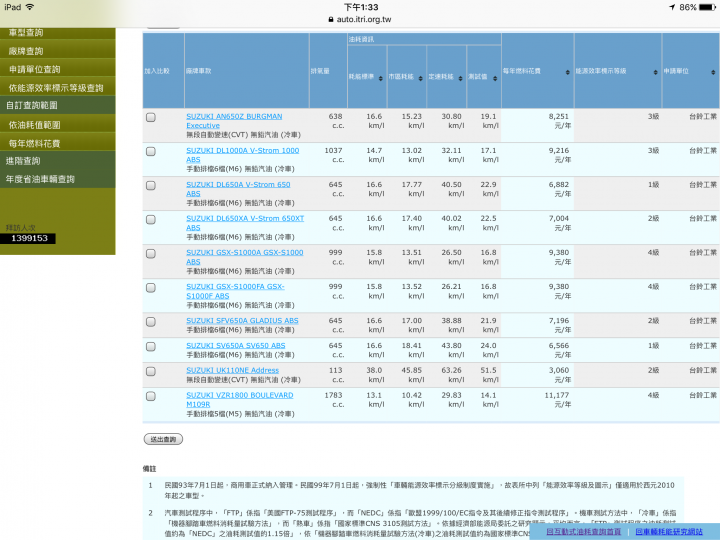The image size is (720, 540).
Task: Open SUZUKI GSX-S1000FA GSX-S1000F ABS link
Action: pos(235,291)
